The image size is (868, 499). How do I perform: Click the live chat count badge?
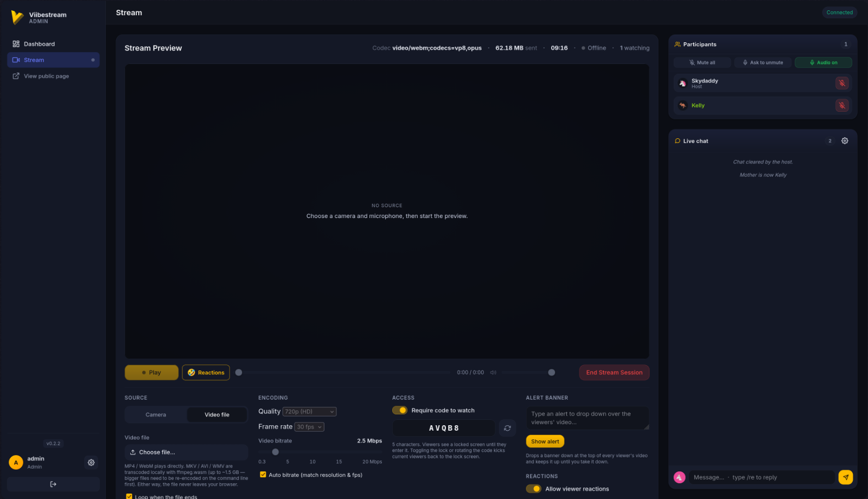[x=829, y=141]
